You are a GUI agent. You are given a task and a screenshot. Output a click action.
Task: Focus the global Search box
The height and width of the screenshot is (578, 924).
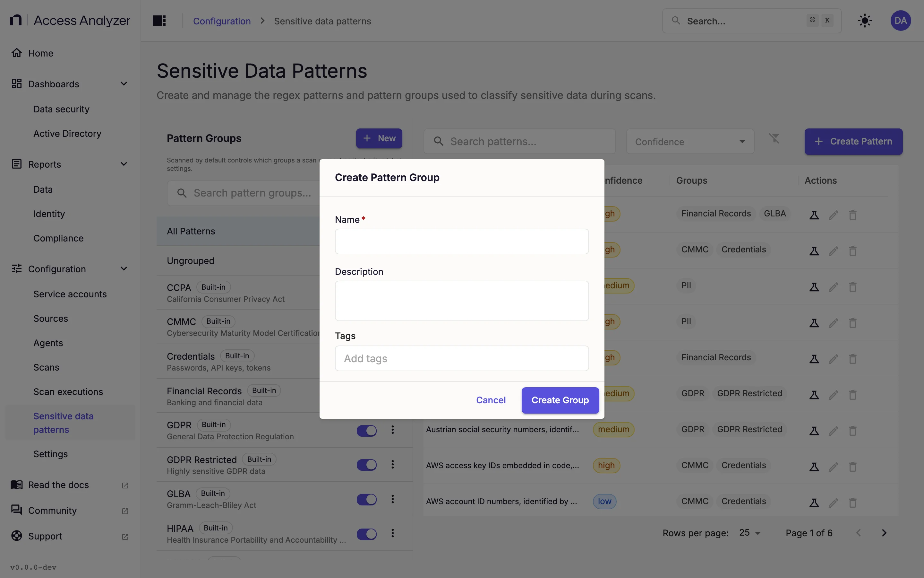751,21
